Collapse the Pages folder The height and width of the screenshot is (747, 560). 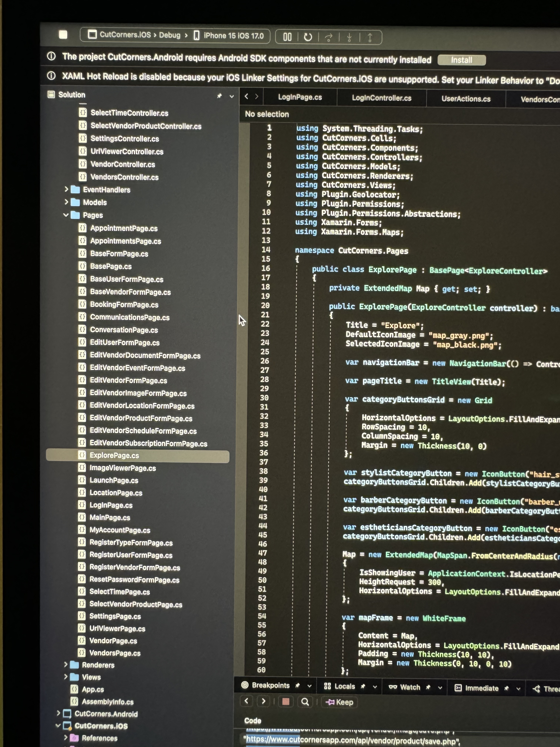66,215
